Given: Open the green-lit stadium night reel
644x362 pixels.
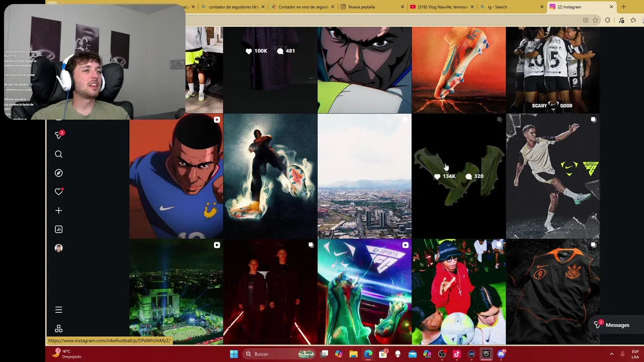Looking at the screenshot, I should coord(176,292).
